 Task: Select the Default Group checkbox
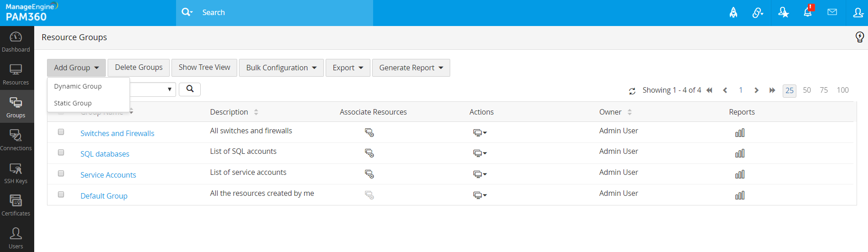click(x=61, y=194)
